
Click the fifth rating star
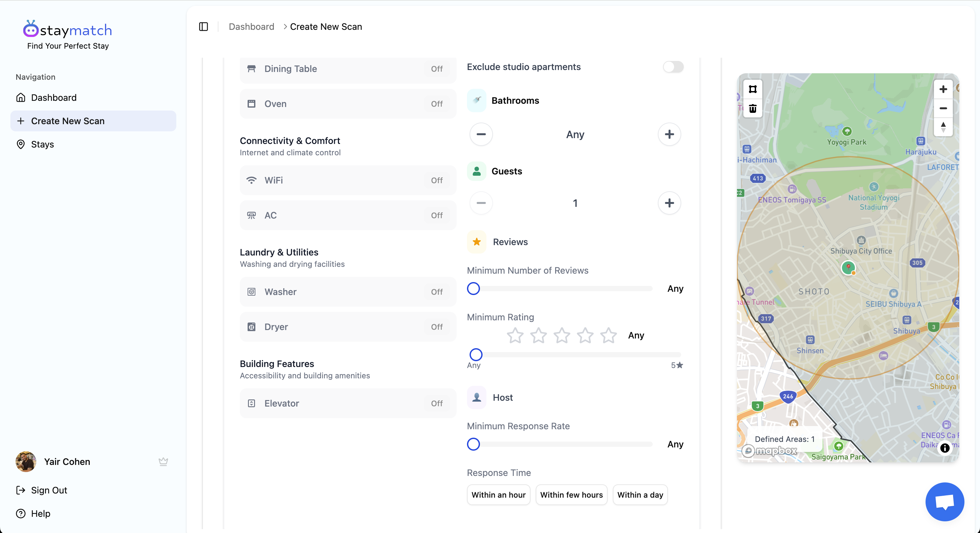[x=608, y=336]
